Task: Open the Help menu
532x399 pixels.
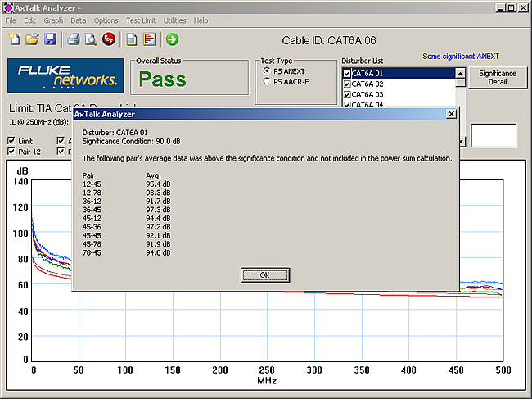Action: [201, 20]
